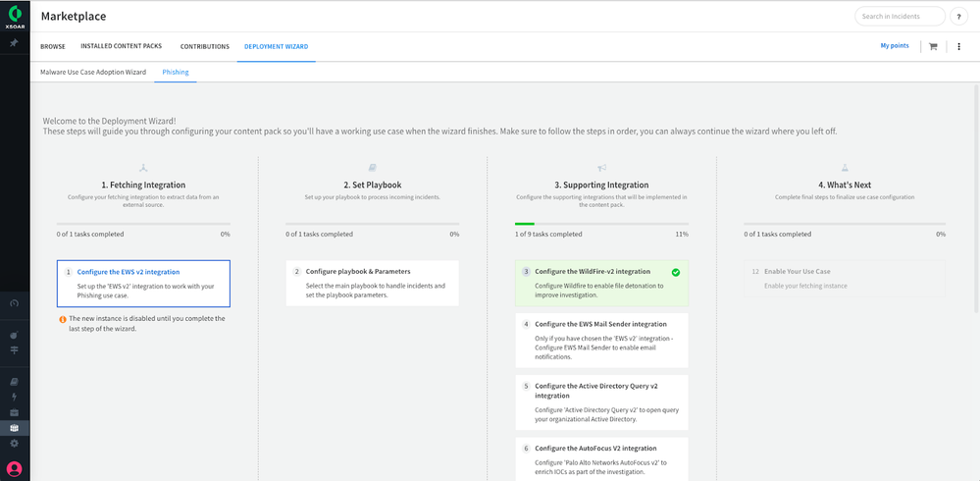Open the Installed Content Packs tab

123,46
